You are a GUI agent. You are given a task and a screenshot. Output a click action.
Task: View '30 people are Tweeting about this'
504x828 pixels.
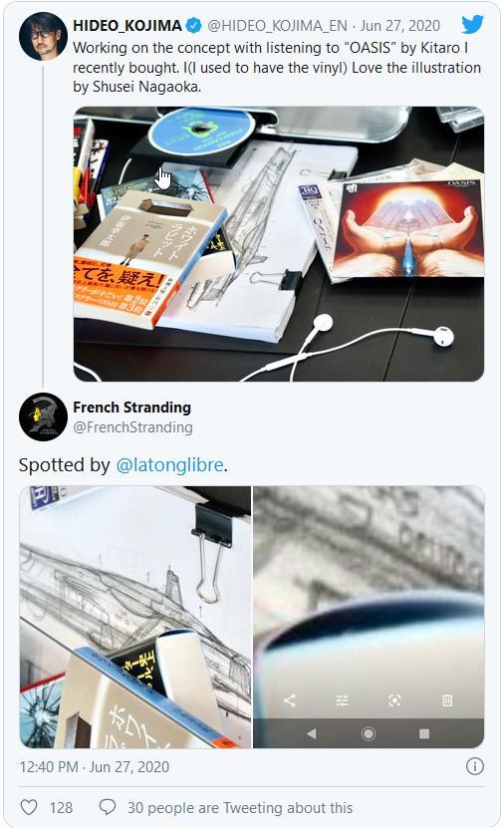tap(240, 808)
